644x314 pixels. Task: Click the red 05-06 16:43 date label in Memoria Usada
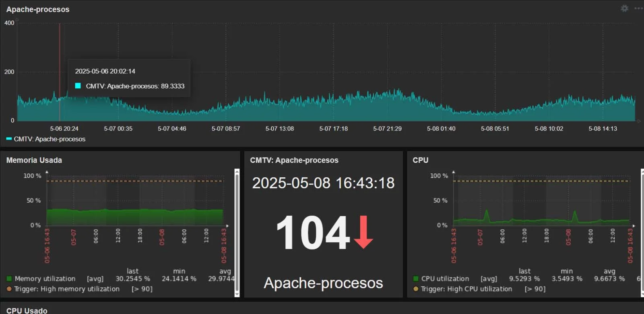pos(47,246)
